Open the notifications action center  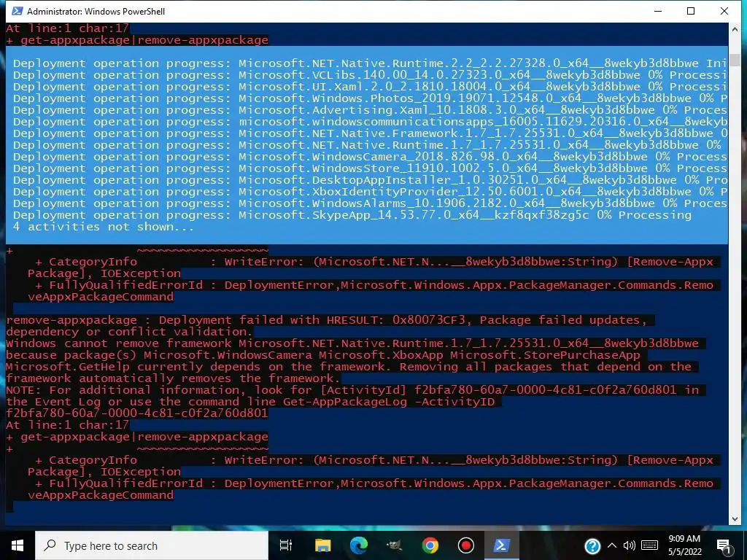[x=724, y=545]
